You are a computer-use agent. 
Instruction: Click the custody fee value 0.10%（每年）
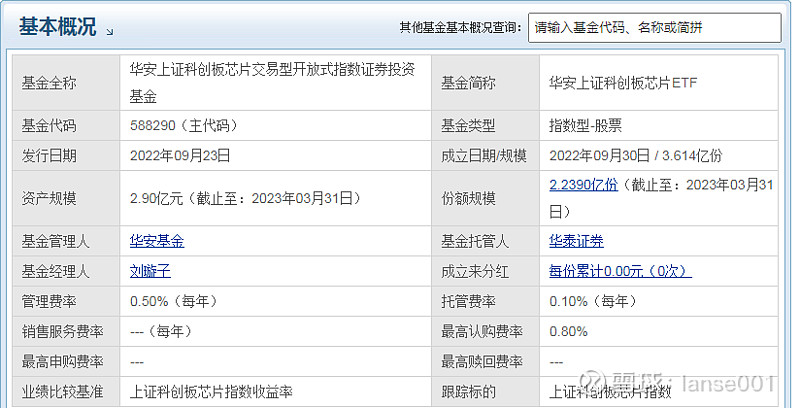point(594,301)
